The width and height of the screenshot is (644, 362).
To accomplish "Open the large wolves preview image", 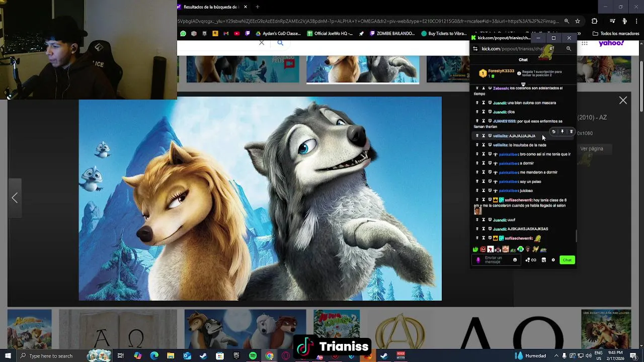I will (x=260, y=199).
